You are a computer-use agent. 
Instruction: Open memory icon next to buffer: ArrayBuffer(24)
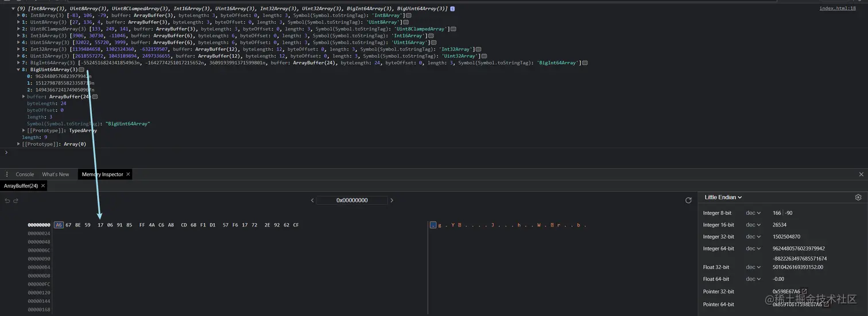click(x=95, y=97)
